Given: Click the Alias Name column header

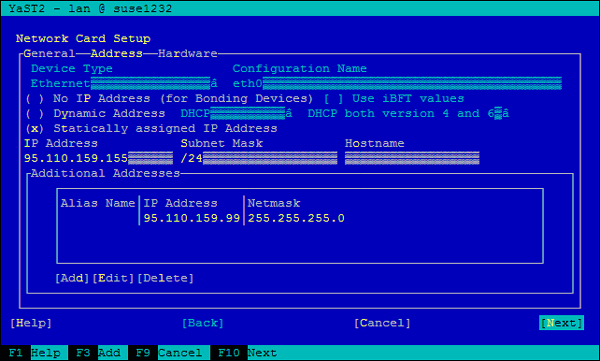Looking at the screenshot, I should tap(98, 203).
